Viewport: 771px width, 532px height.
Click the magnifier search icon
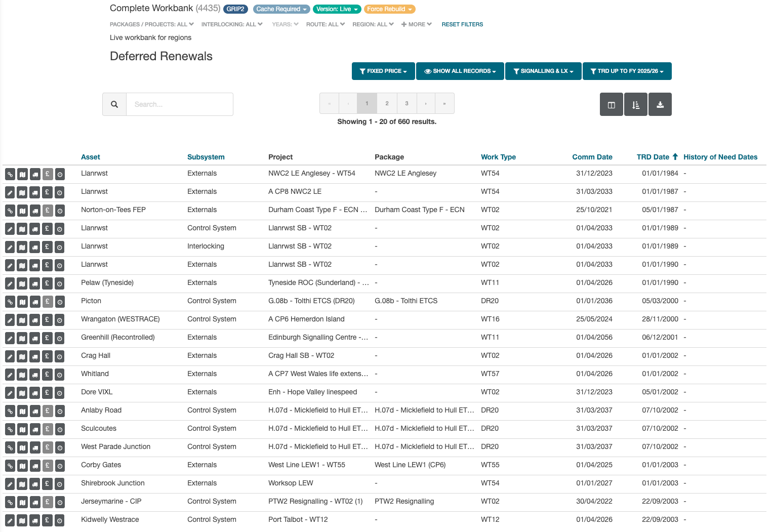(x=114, y=104)
